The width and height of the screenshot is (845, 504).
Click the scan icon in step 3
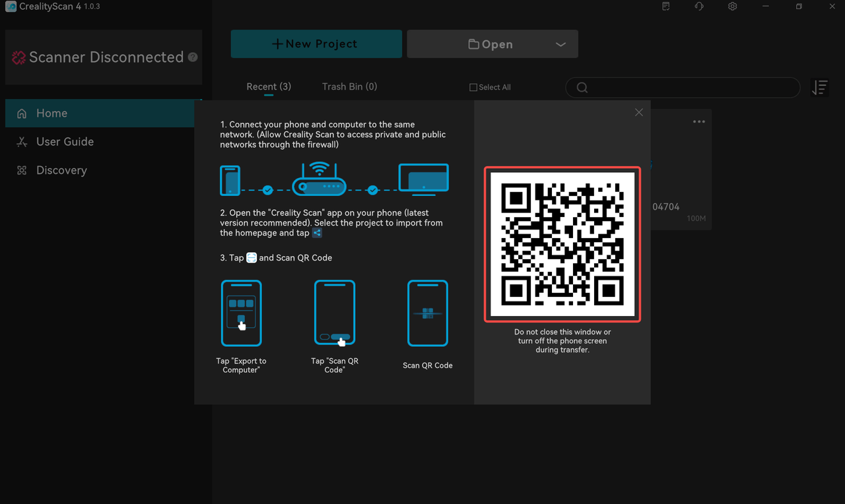(252, 257)
